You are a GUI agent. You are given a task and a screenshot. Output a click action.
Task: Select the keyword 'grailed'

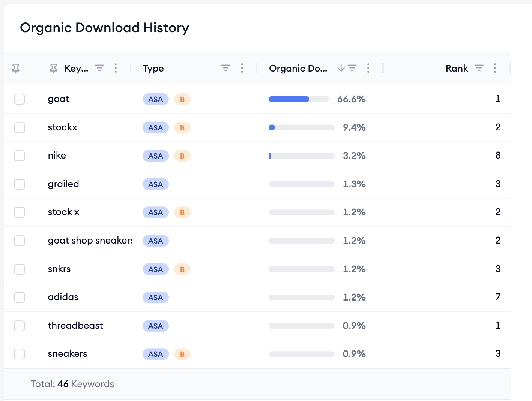click(x=63, y=184)
